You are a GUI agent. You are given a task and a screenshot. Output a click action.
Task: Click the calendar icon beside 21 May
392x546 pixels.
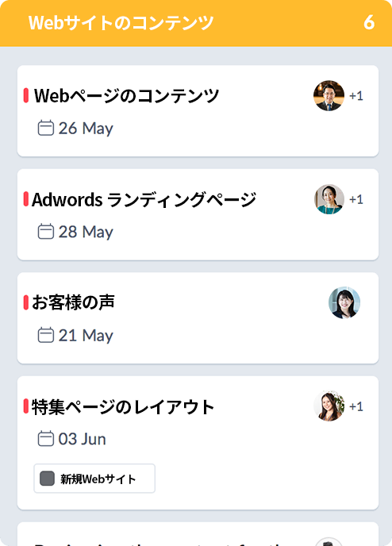(x=45, y=335)
